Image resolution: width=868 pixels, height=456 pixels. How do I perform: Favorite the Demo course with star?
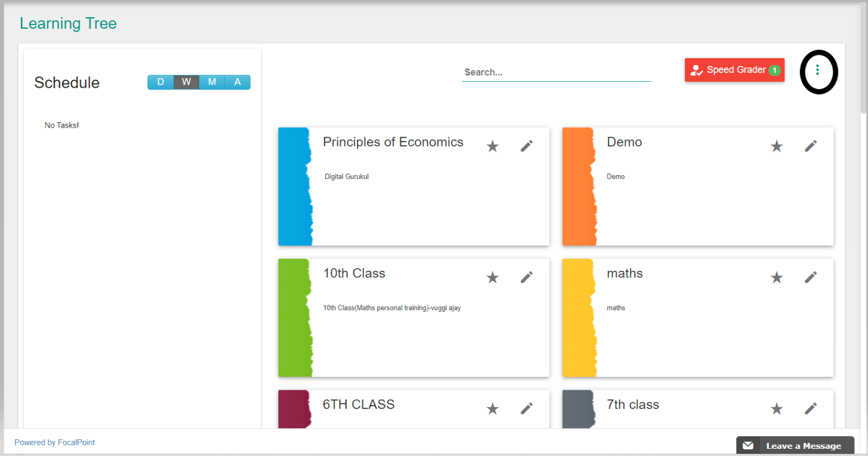(776, 146)
